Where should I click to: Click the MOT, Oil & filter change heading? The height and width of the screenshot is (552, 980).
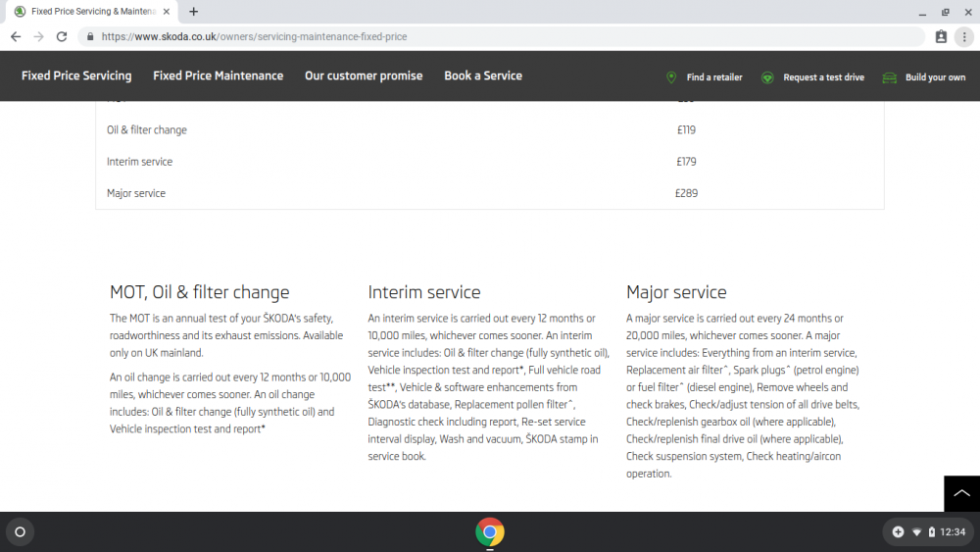199,292
